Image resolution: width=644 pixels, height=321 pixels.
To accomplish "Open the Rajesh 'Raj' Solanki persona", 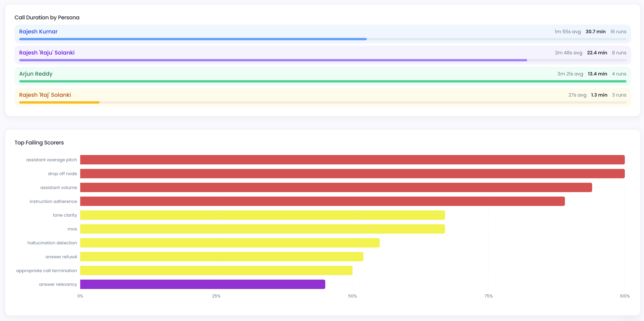I will pos(45,95).
